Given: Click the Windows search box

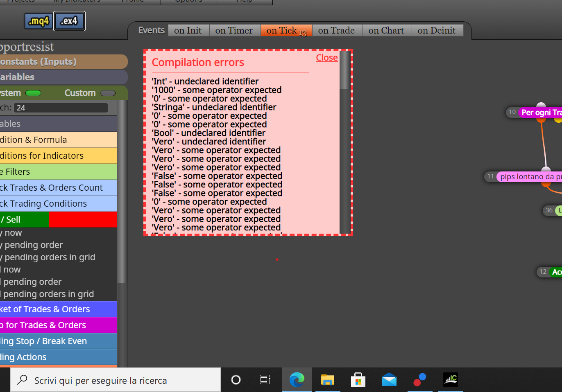Looking at the screenshot, I should (116, 380).
